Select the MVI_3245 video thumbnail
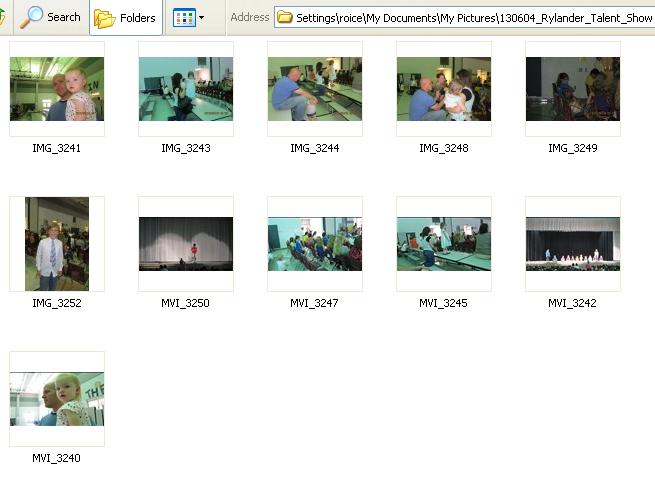The image size is (655, 490). click(x=444, y=244)
